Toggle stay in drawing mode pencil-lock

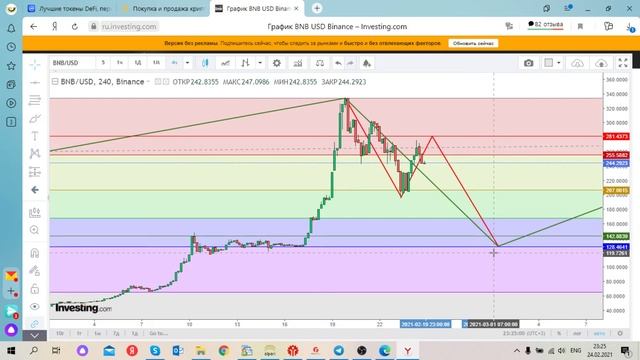tap(35, 271)
